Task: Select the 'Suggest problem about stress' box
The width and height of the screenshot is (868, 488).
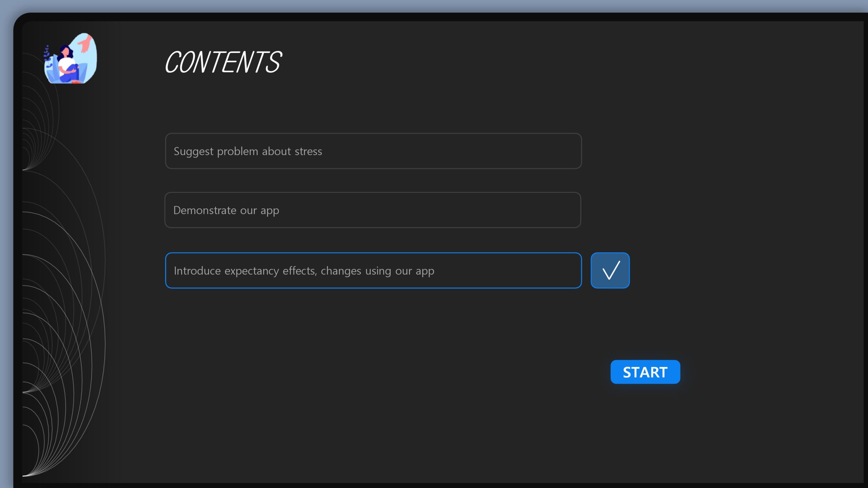Action: pyautogui.click(x=373, y=151)
